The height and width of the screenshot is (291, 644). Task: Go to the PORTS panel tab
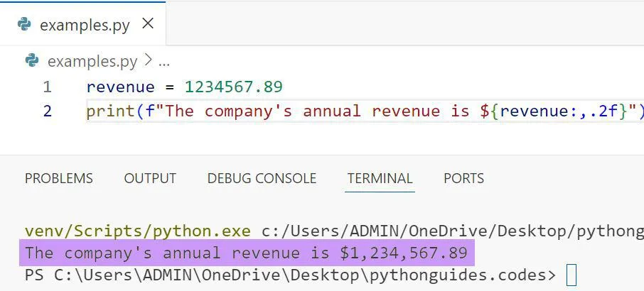(x=463, y=178)
